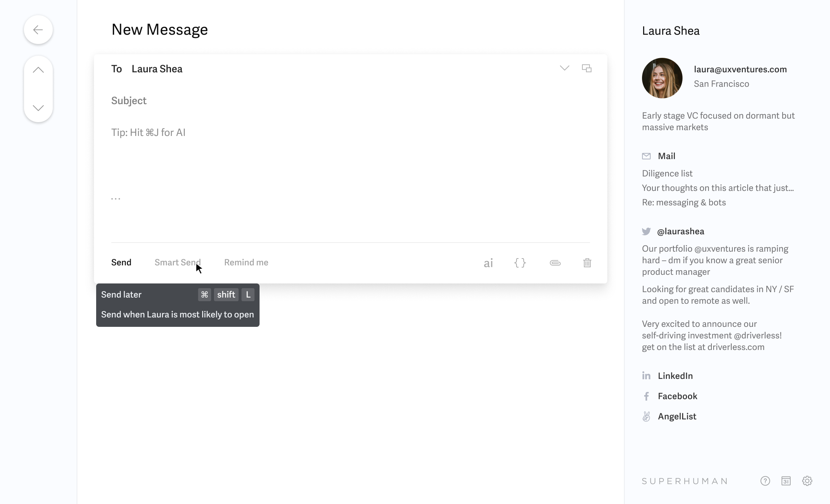The width and height of the screenshot is (830, 504).
Task: Expand the Cc/Bcc recipient chevron
Action: tap(564, 68)
